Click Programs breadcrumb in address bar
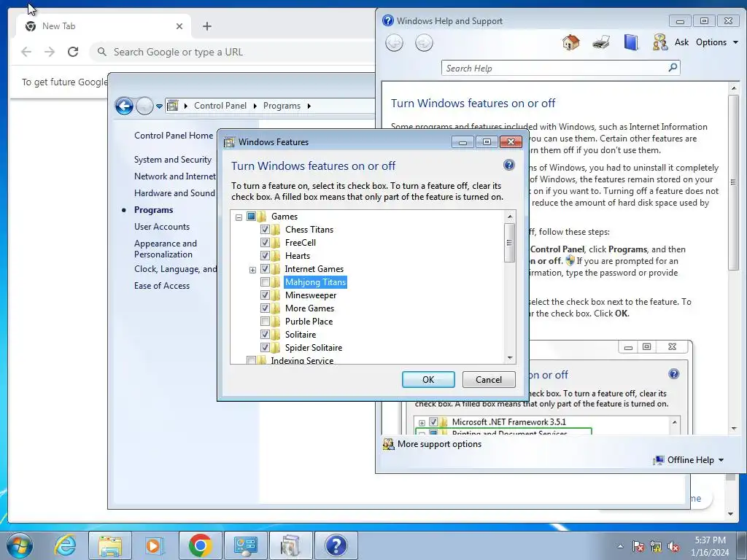Viewport: 747px width, 560px height. pyautogui.click(x=282, y=106)
